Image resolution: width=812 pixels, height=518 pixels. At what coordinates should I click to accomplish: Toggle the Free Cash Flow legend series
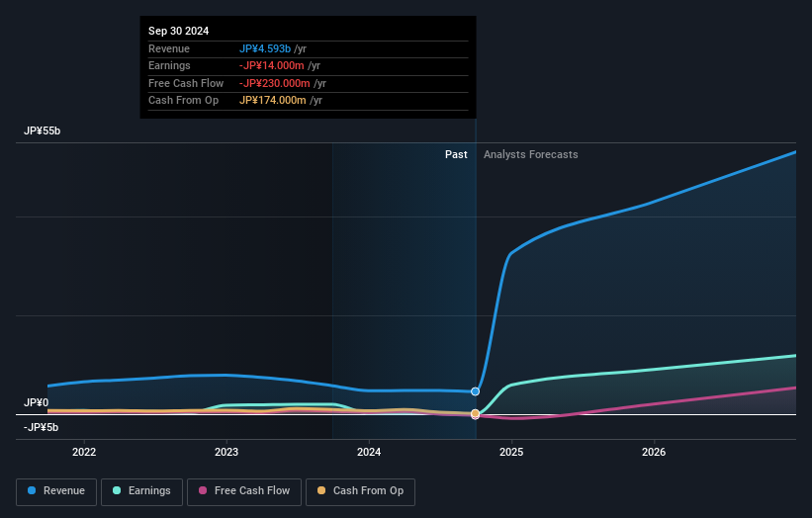click(x=244, y=491)
